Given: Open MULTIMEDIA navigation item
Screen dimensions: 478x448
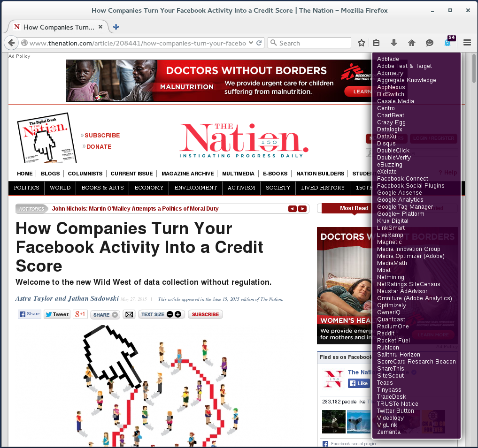Looking at the screenshot, I should pyautogui.click(x=238, y=174).
